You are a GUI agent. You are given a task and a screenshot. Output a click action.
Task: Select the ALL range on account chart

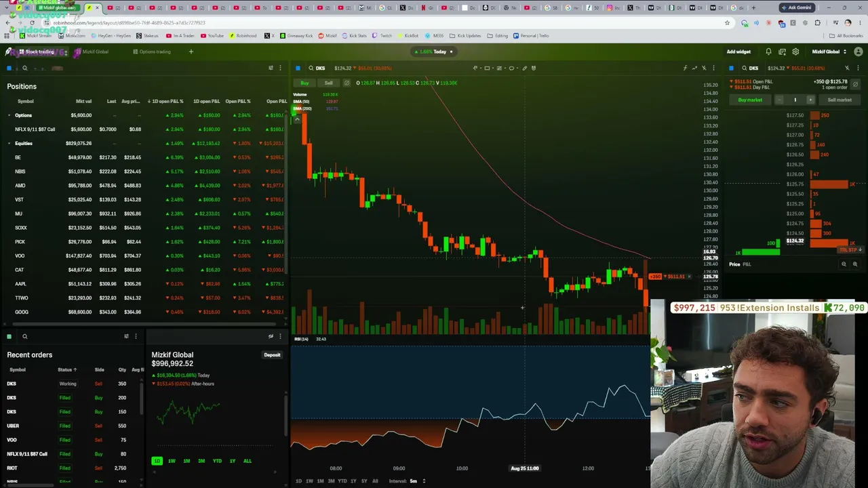247,461
